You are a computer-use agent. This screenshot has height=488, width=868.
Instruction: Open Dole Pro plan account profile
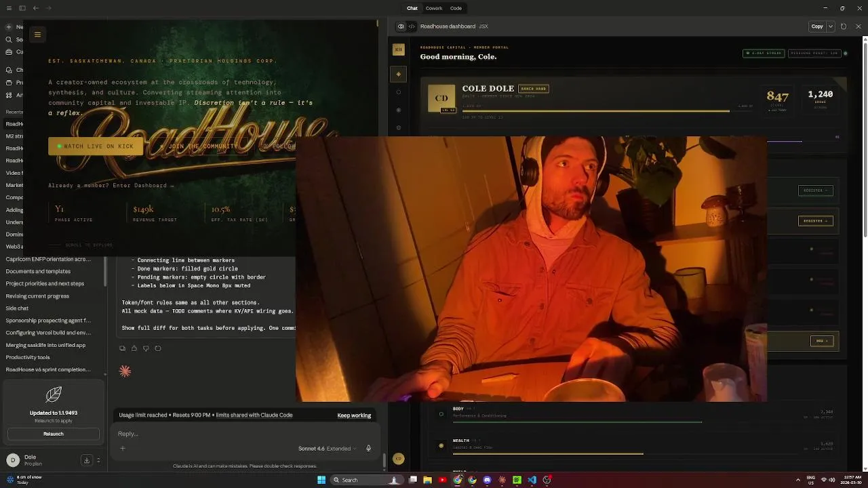[41, 460]
